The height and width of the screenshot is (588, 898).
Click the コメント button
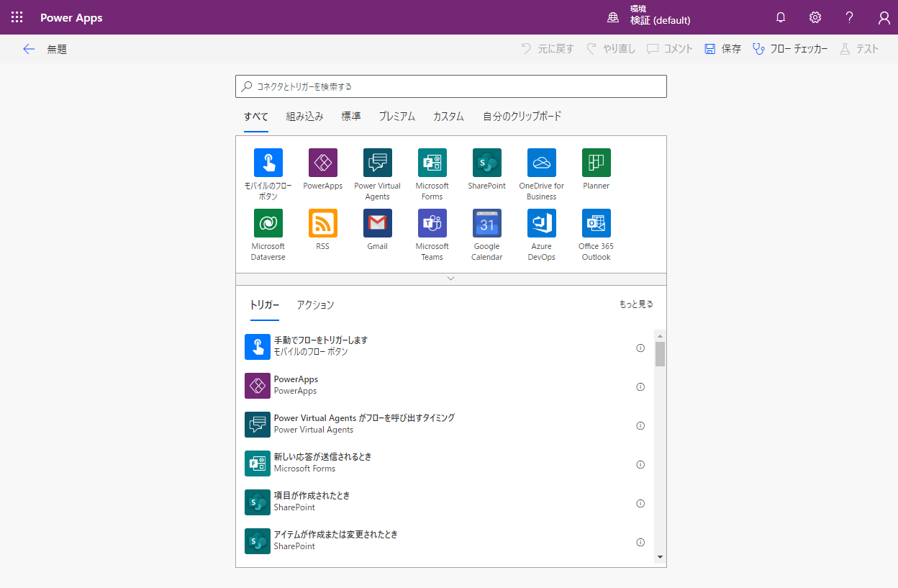(669, 49)
